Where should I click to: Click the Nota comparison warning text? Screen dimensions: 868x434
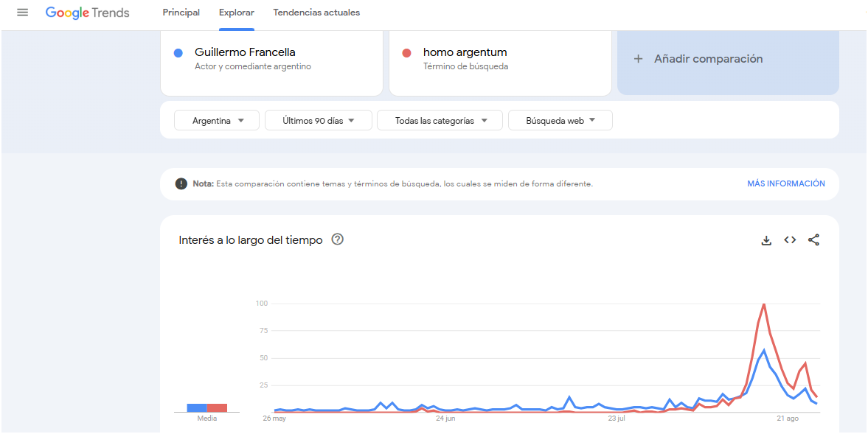(392, 183)
